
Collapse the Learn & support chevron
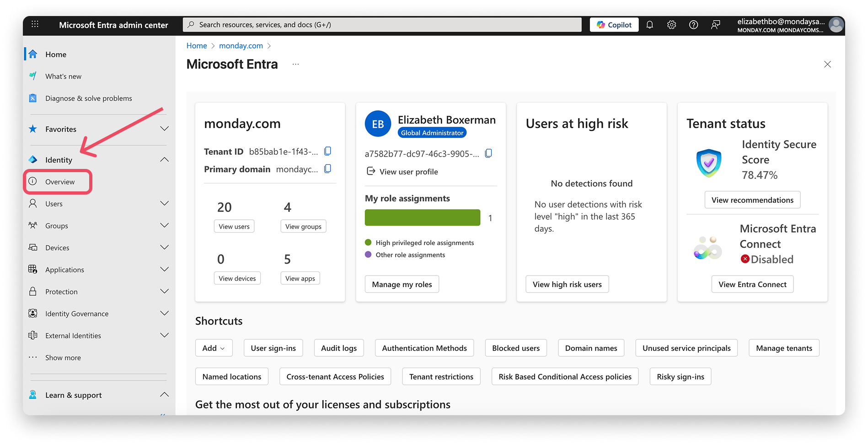click(x=165, y=395)
